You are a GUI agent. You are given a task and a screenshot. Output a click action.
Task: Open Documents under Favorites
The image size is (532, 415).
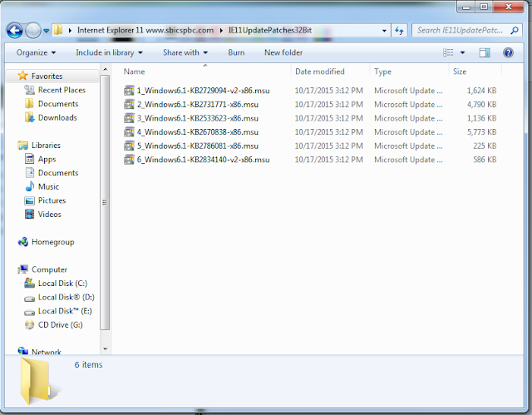58,104
